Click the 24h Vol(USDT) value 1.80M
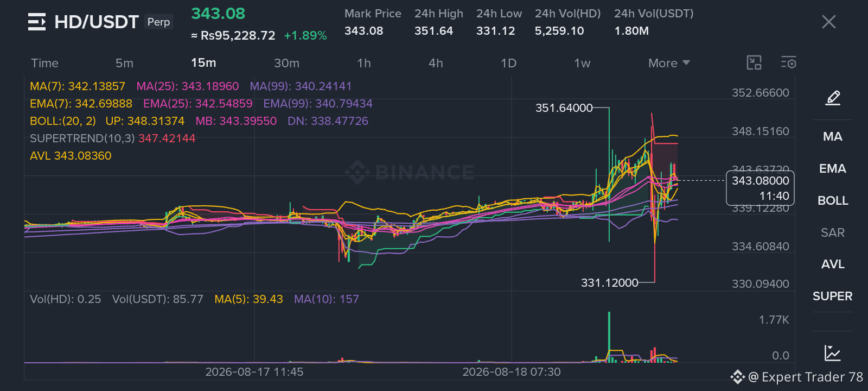Image resolution: width=868 pixels, height=391 pixels. tap(631, 31)
